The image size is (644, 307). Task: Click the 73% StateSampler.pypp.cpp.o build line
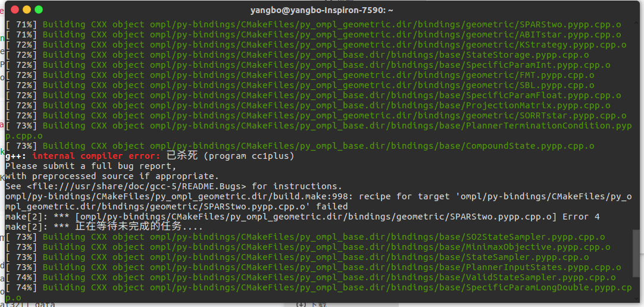297,258
